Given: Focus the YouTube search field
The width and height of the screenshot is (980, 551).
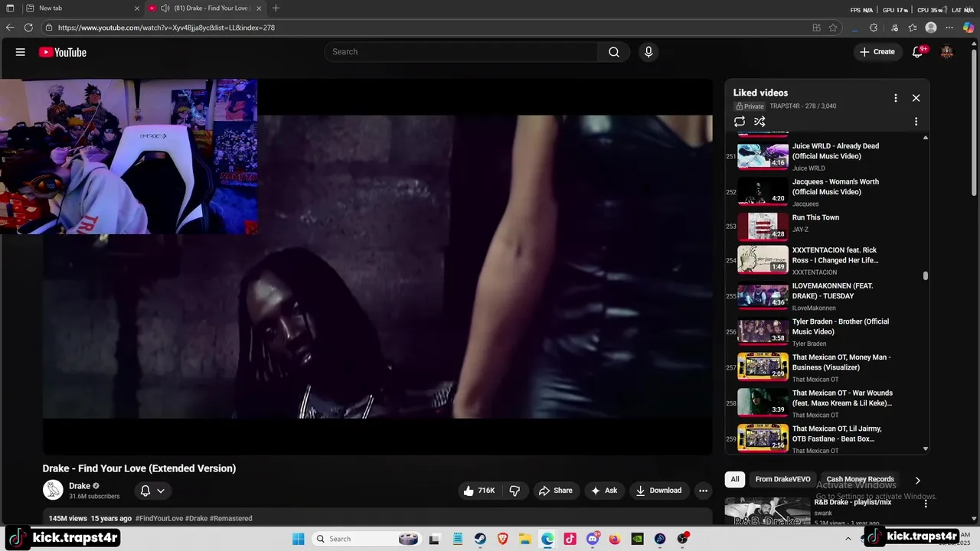Looking at the screenshot, I should click(462, 52).
